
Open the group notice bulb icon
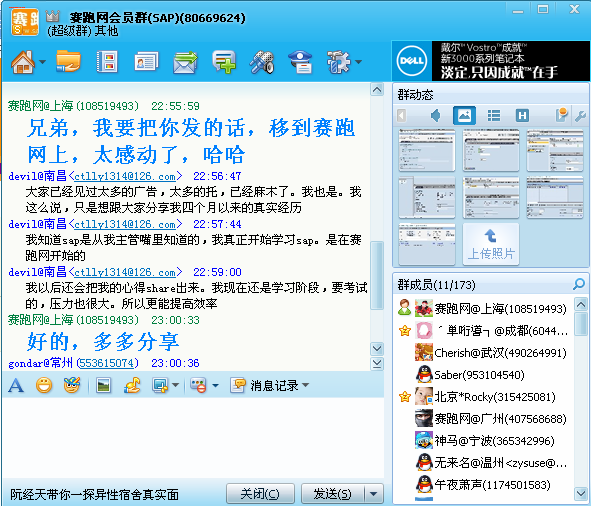point(561,115)
